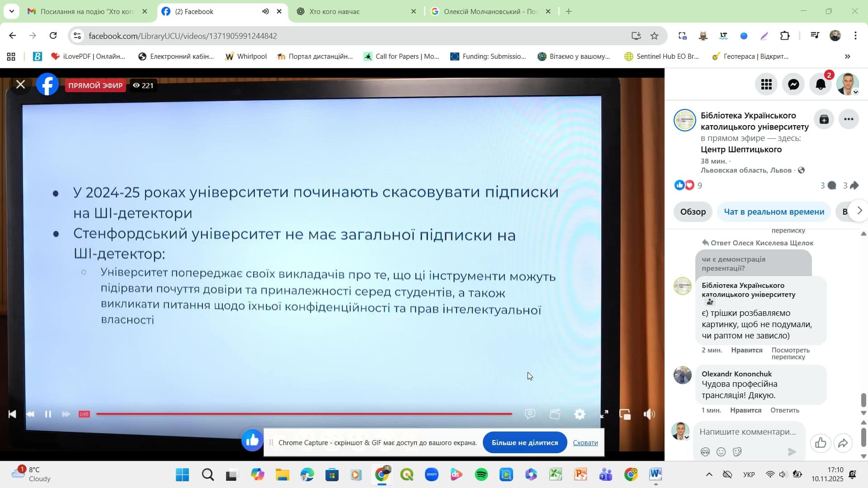Open the Facebook apps grid menu
Image resolution: width=868 pixels, height=488 pixels.
[x=766, y=84]
